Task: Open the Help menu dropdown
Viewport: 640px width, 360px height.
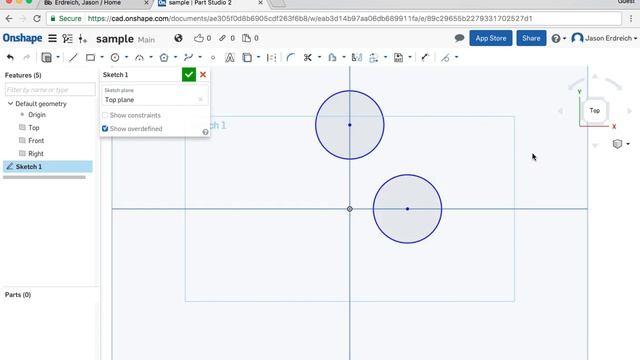Action: coord(558,38)
